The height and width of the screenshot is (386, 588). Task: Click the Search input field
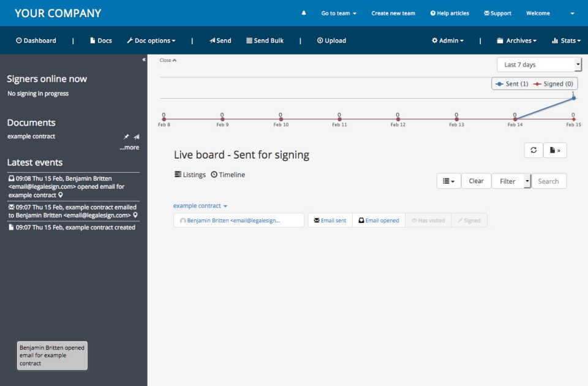[549, 181]
